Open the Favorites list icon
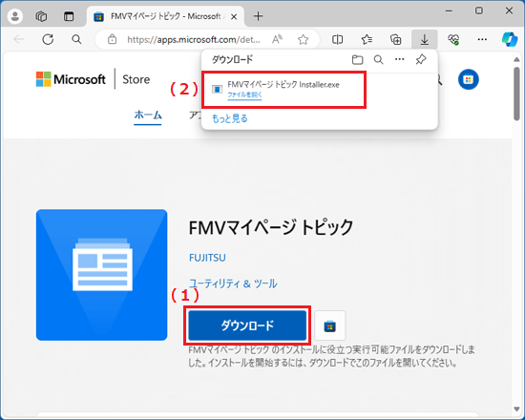The width and height of the screenshot is (525, 420). coord(367,39)
